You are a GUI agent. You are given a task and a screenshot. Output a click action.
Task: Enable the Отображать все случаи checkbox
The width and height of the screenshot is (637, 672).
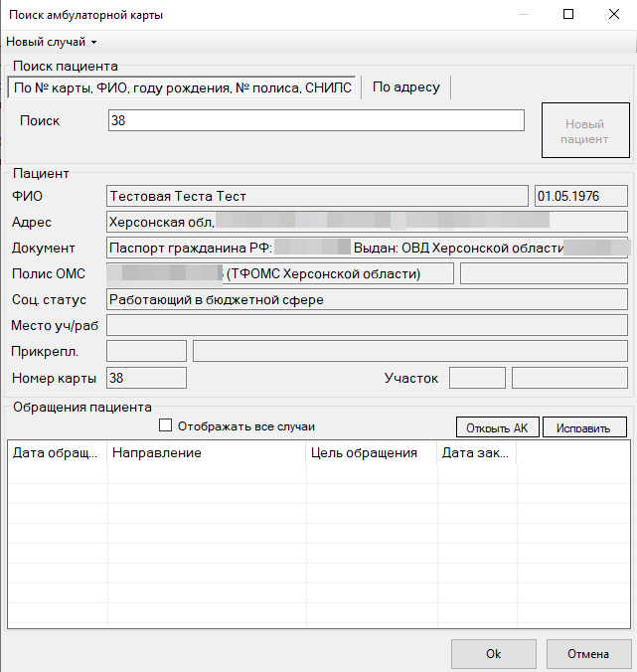(x=166, y=426)
